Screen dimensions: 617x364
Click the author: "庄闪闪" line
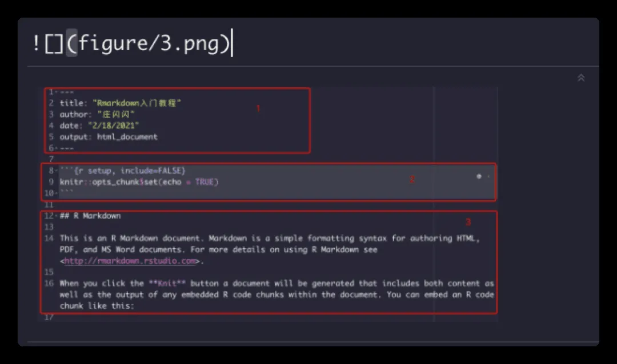[x=97, y=114]
